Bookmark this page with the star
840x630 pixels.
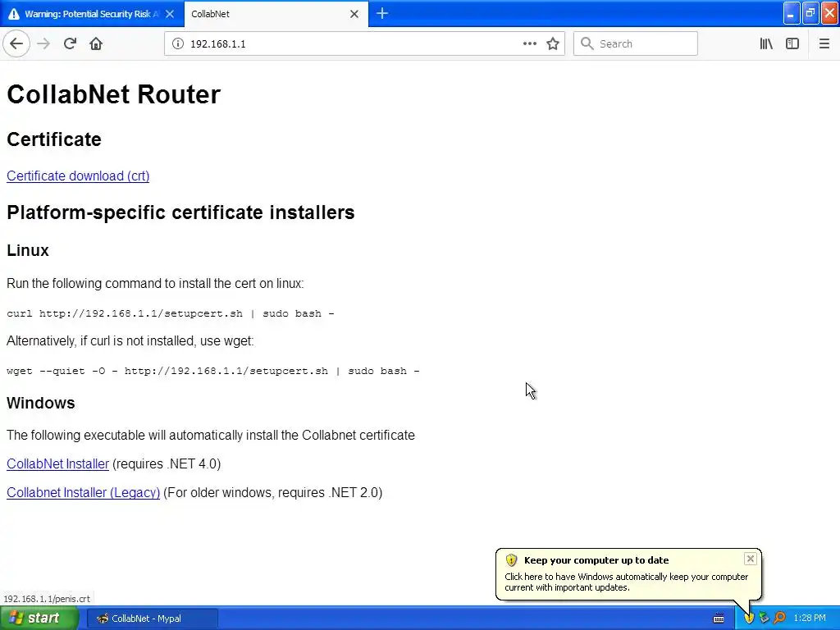pos(553,44)
